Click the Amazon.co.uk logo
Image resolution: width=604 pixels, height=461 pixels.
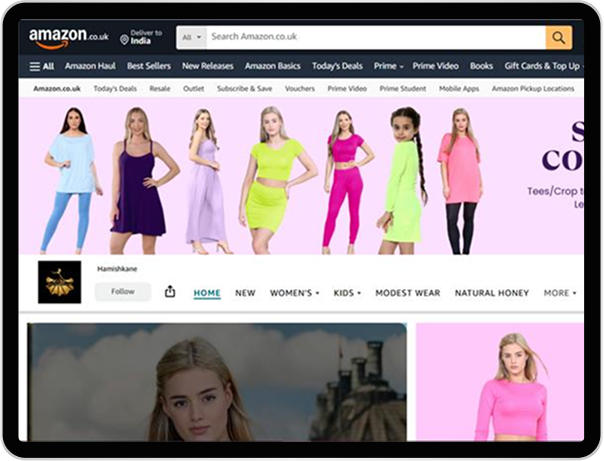(67, 38)
